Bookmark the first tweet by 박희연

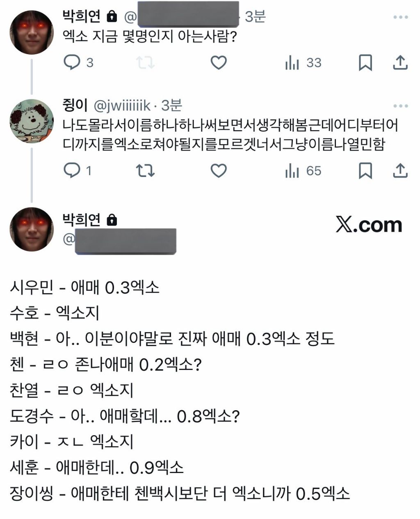(365, 62)
